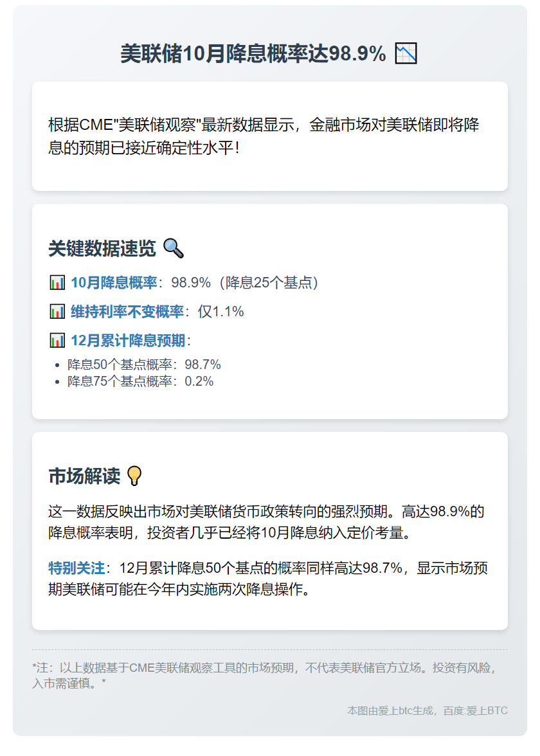
Task: Click the blue 12月累计降息预期 label
Action: [x=127, y=341]
